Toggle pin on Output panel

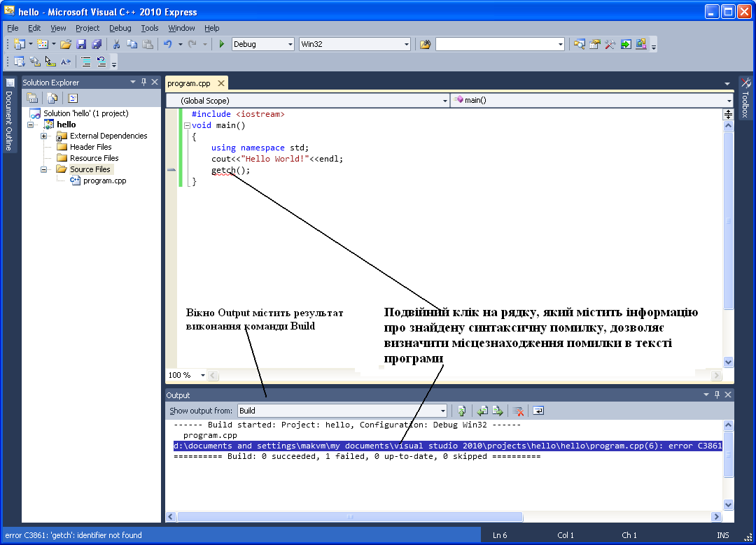click(717, 395)
